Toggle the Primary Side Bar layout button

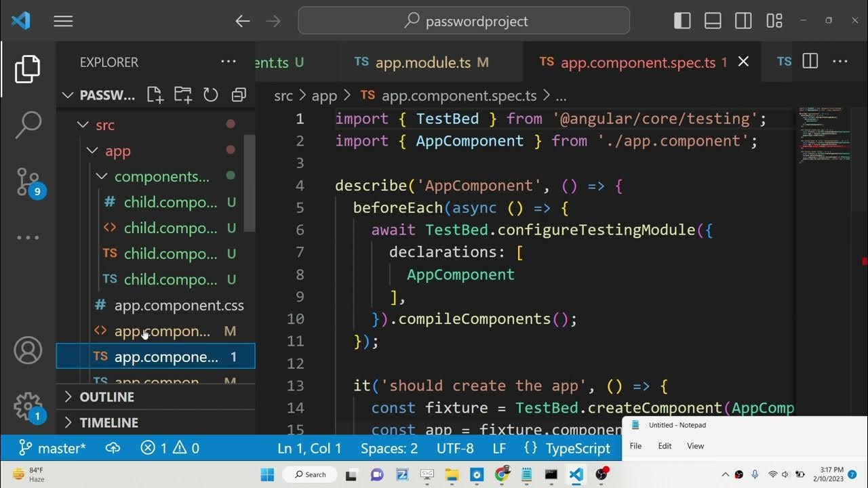(682, 21)
